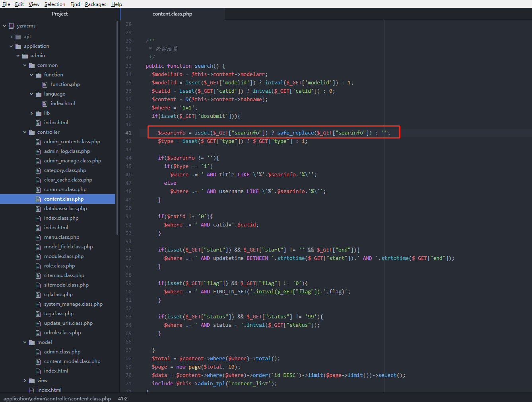Click the 'include $this->admin_tpl' line
This screenshot has width=532, height=402.
pyautogui.click(x=214, y=384)
